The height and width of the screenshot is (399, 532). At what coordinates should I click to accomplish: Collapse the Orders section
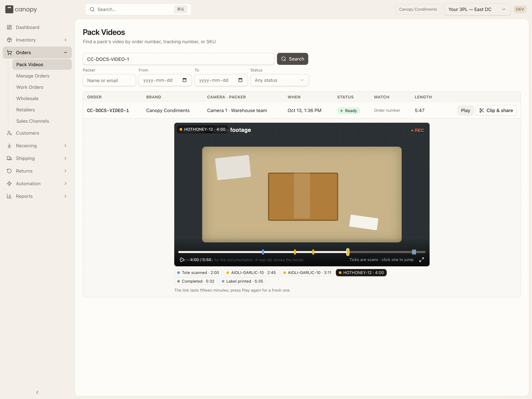pyautogui.click(x=37, y=52)
